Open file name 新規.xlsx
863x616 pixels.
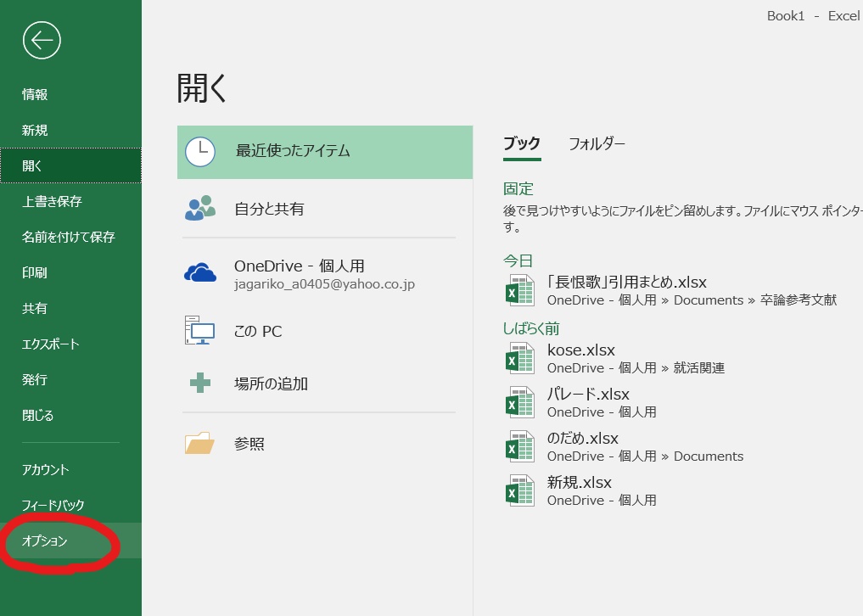579,482
